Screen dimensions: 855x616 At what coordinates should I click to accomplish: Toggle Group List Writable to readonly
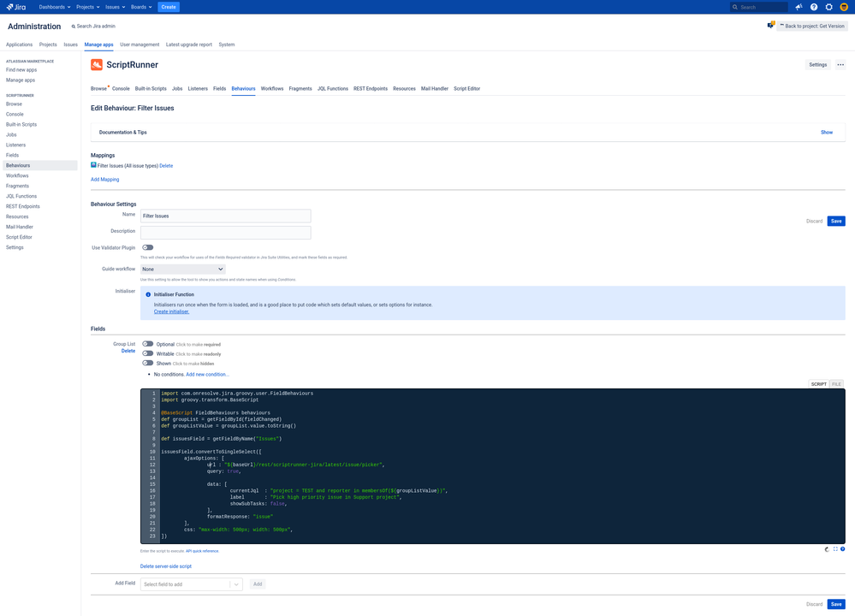pyautogui.click(x=147, y=353)
